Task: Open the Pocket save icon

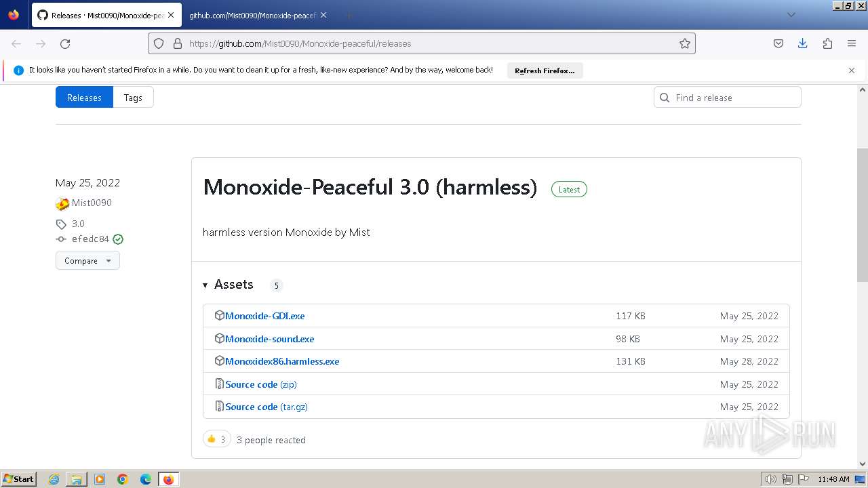Action: tap(778, 43)
